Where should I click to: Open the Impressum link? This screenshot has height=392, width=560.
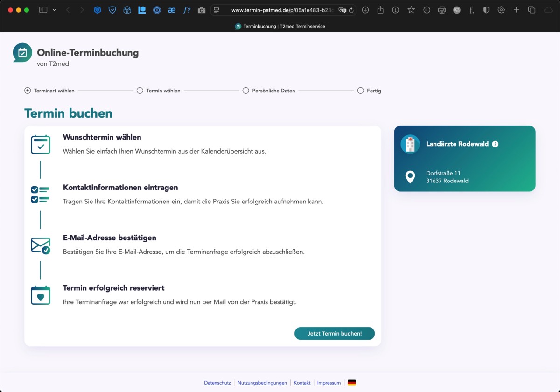point(329,383)
